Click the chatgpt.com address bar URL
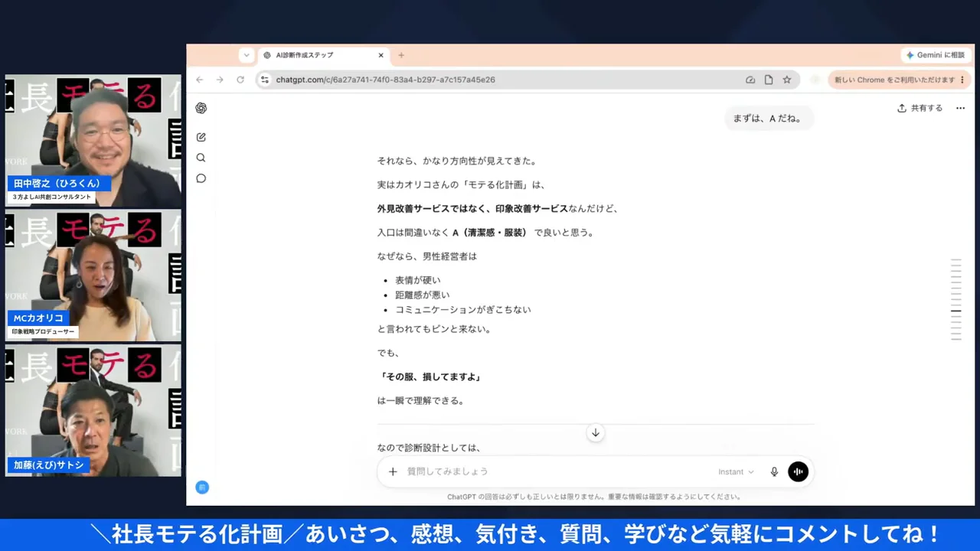This screenshot has height=551, width=980. [x=385, y=80]
